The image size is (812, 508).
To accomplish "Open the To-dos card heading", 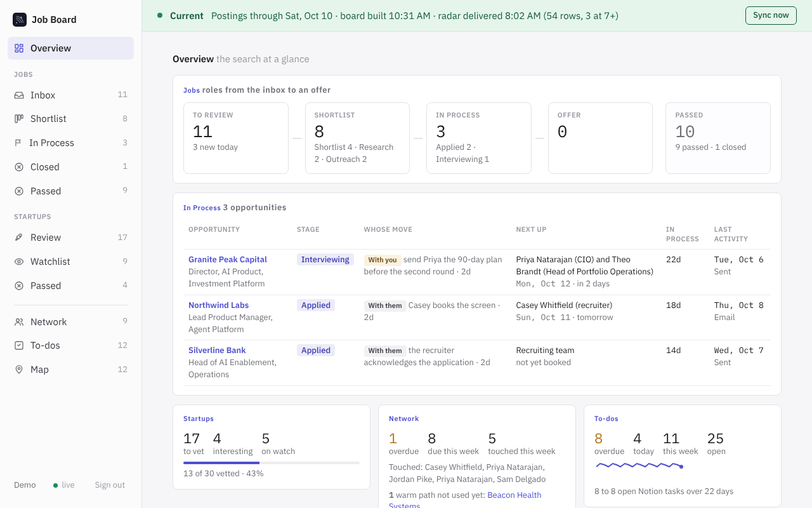I will [606, 418].
